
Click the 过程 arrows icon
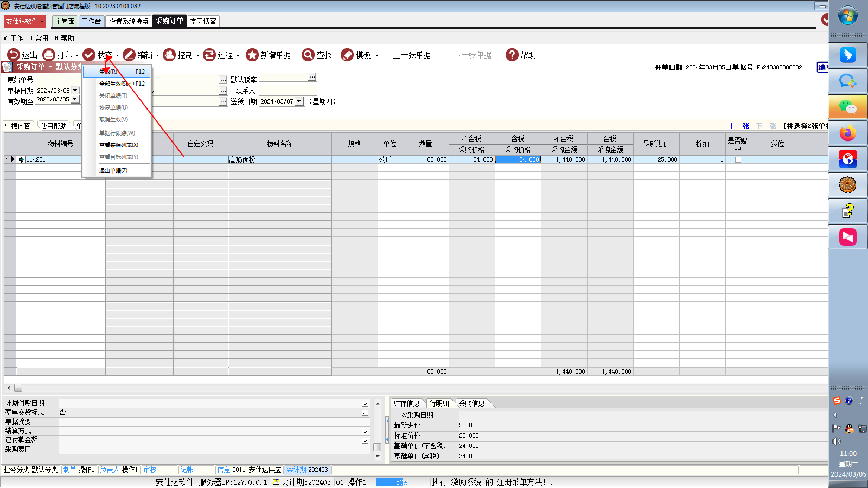[209, 55]
